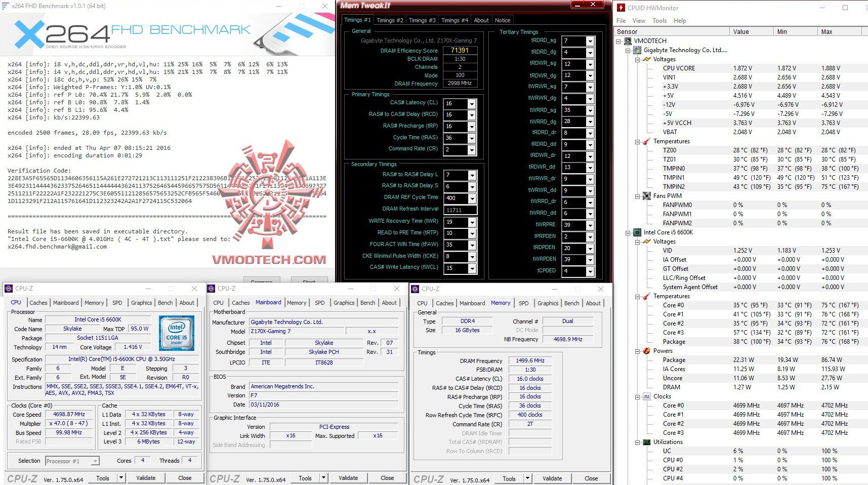This screenshot has width=868, height=485.
Task: Click the Fans PWM icon in HWMonitor
Action: click(646, 196)
